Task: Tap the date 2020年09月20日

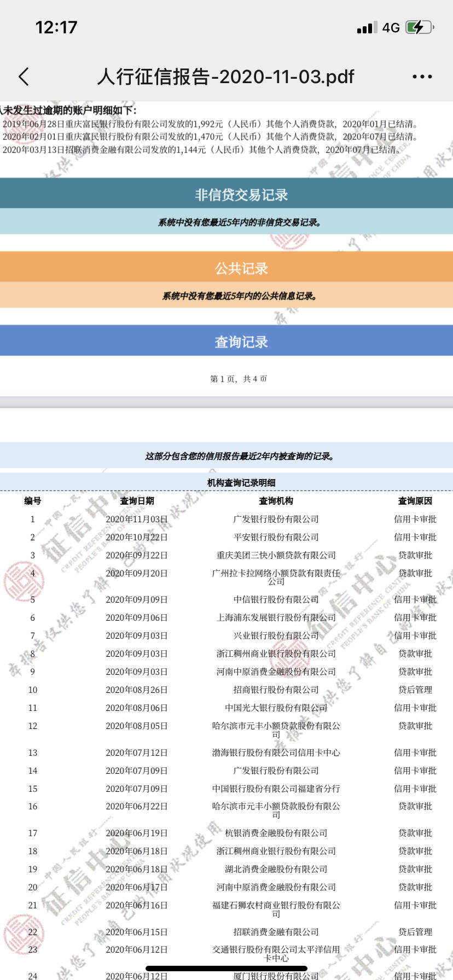Action: [137, 573]
